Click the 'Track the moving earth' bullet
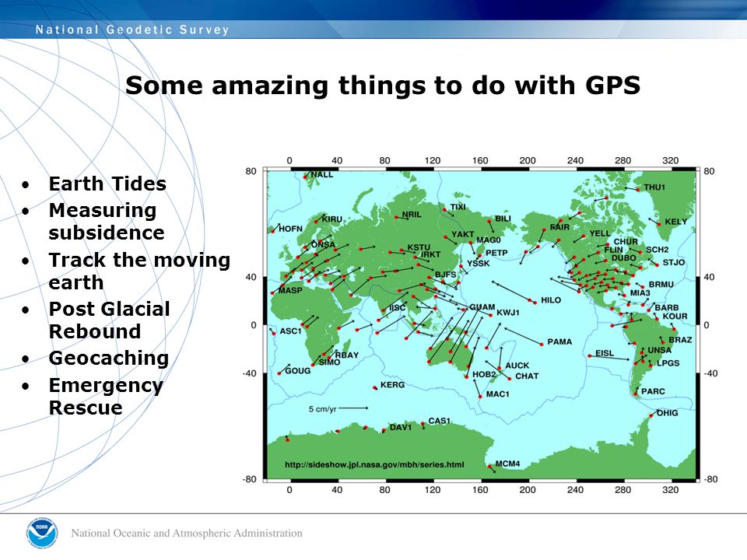The height and width of the screenshot is (560, 747). [139, 271]
